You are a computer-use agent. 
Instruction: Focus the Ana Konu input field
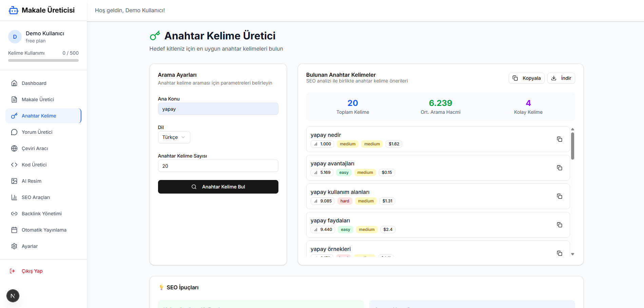tap(218, 109)
